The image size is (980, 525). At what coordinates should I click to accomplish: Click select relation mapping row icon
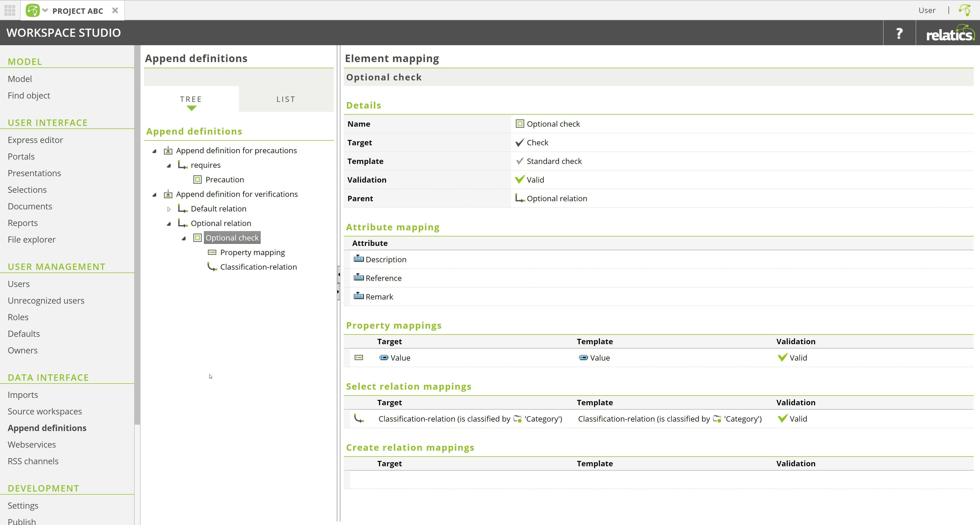click(x=359, y=419)
